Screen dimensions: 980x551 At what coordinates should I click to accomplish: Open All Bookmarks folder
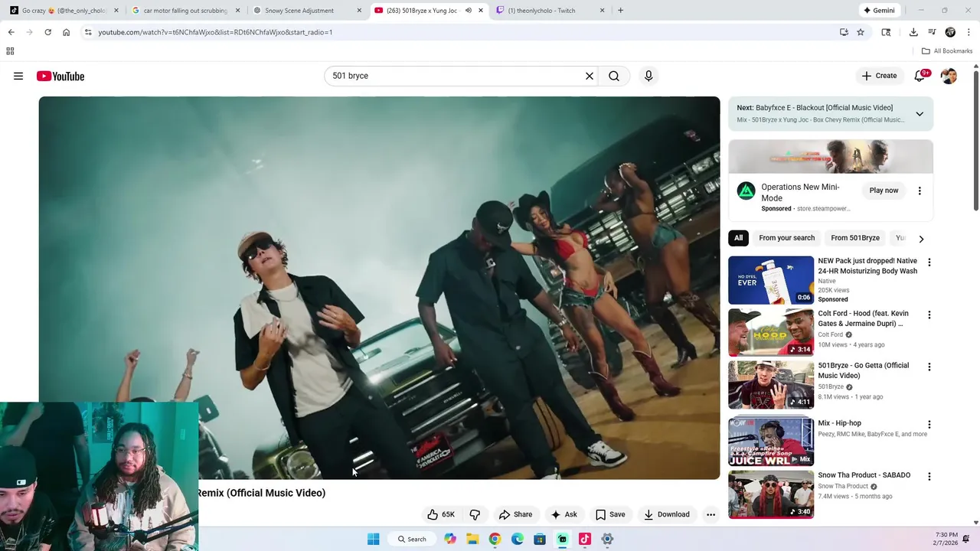[x=947, y=51]
